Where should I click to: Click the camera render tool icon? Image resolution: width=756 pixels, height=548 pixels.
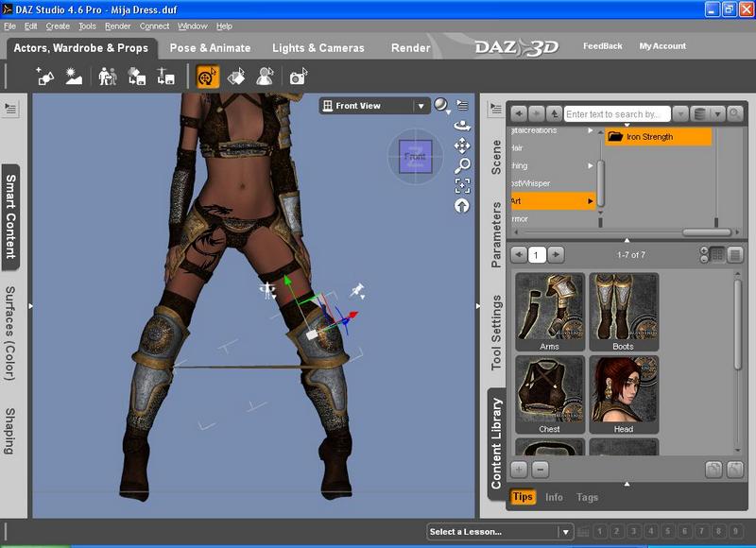tap(298, 77)
